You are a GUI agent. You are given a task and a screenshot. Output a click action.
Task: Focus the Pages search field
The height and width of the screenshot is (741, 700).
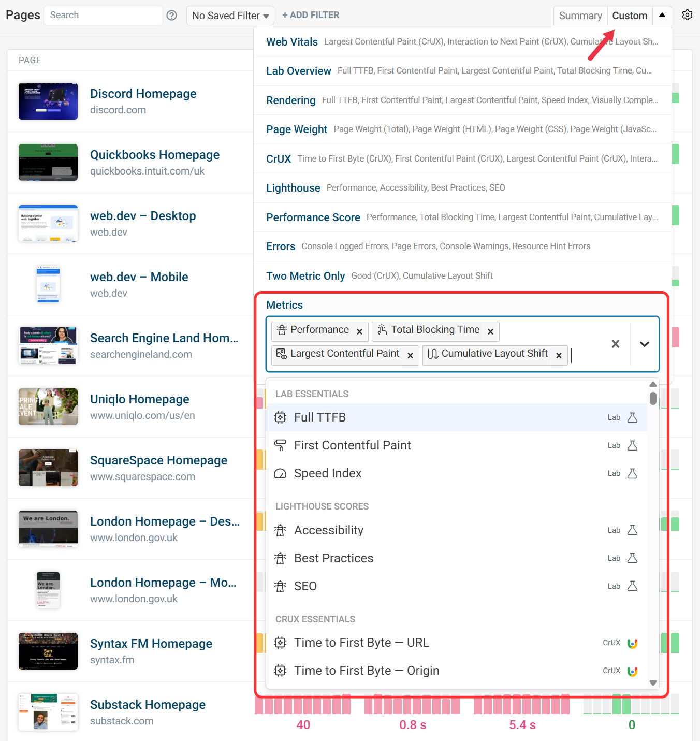pos(104,16)
